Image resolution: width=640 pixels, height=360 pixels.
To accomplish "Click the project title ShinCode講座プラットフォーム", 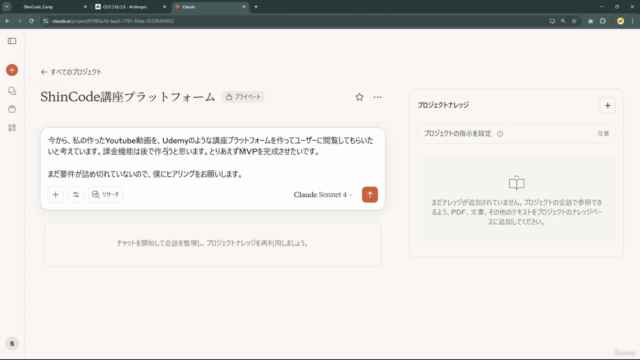I will point(128,97).
